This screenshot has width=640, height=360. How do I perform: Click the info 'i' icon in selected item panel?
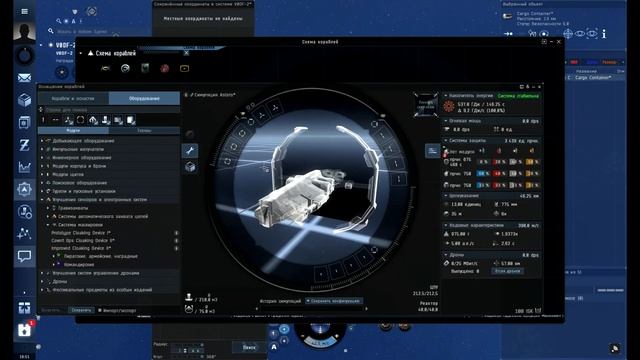[x=604, y=34]
